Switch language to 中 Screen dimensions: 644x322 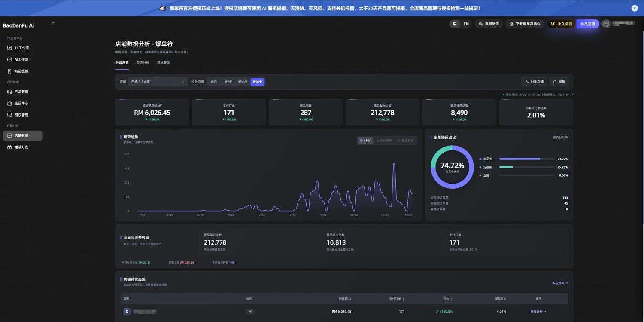click(455, 24)
